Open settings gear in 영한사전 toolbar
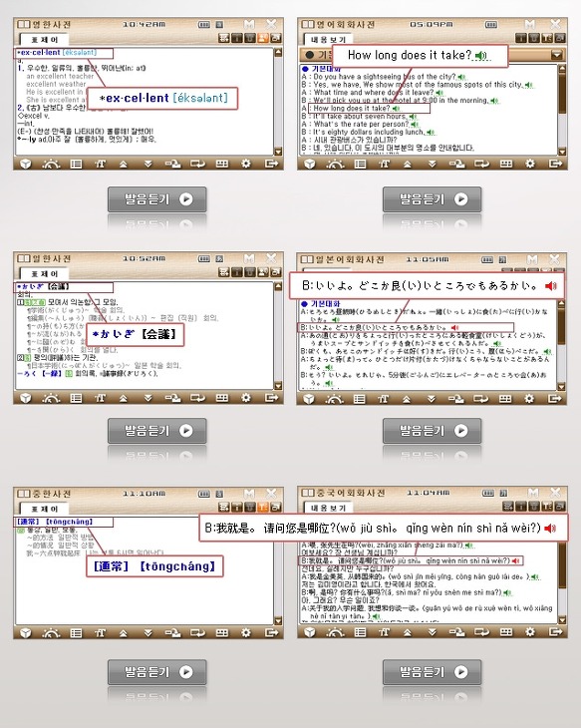 [x=246, y=164]
